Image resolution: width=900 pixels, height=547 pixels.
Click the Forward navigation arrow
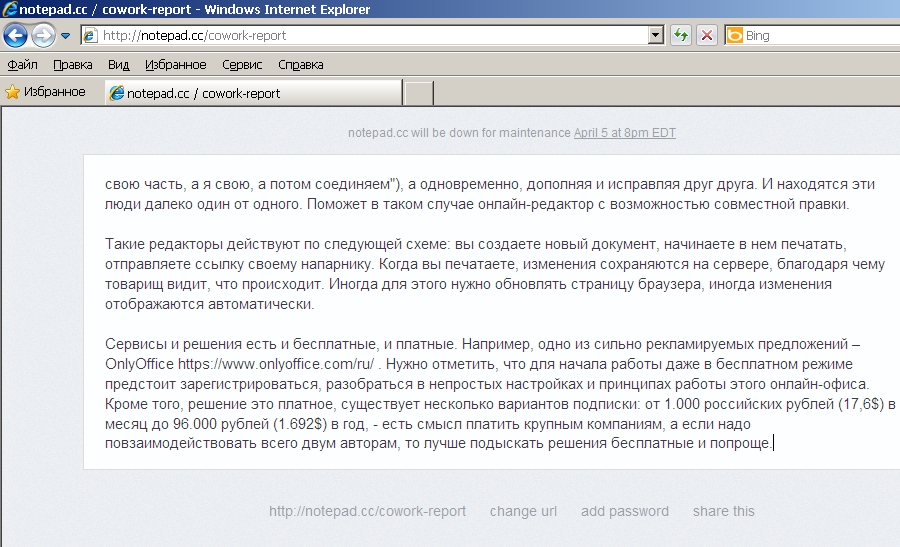[44, 36]
